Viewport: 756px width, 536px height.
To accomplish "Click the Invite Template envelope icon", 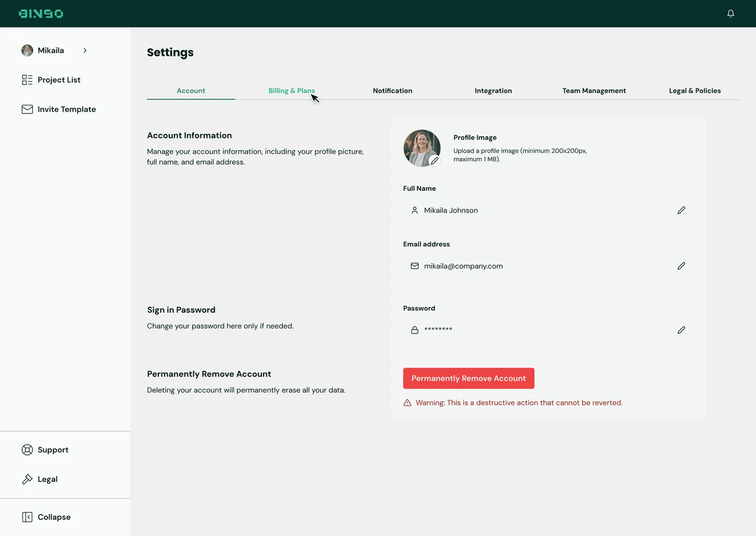I will 27,109.
